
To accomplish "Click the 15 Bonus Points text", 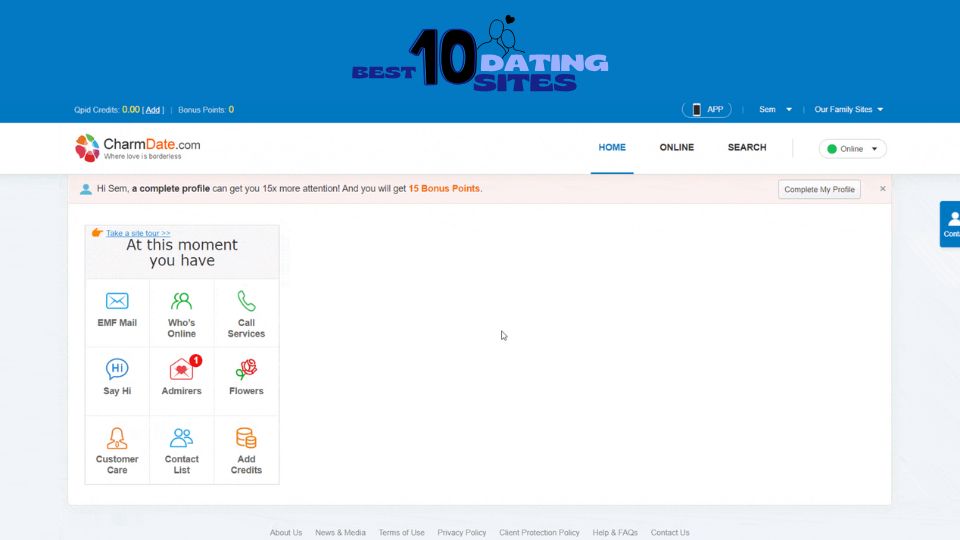I will tap(444, 189).
